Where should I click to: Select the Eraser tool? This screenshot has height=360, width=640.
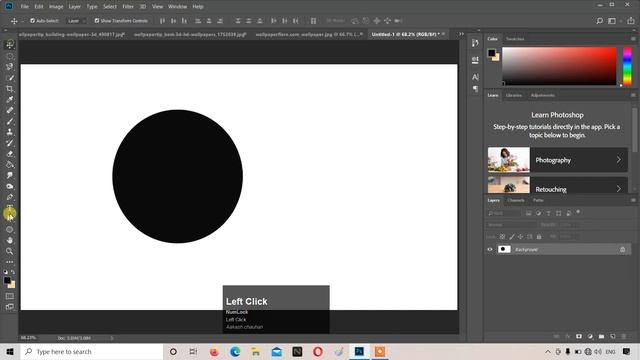coord(10,154)
